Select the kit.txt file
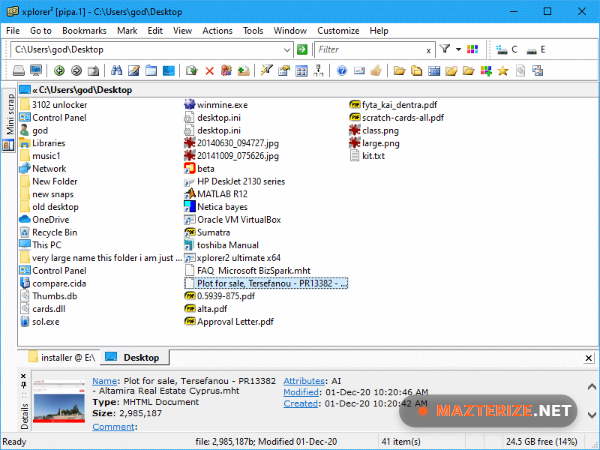 coord(367,156)
